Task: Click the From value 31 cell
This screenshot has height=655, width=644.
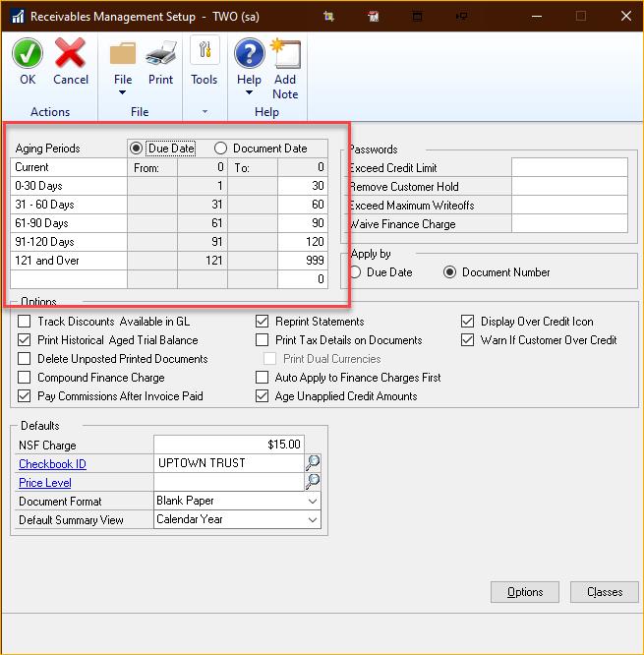Action: point(203,205)
